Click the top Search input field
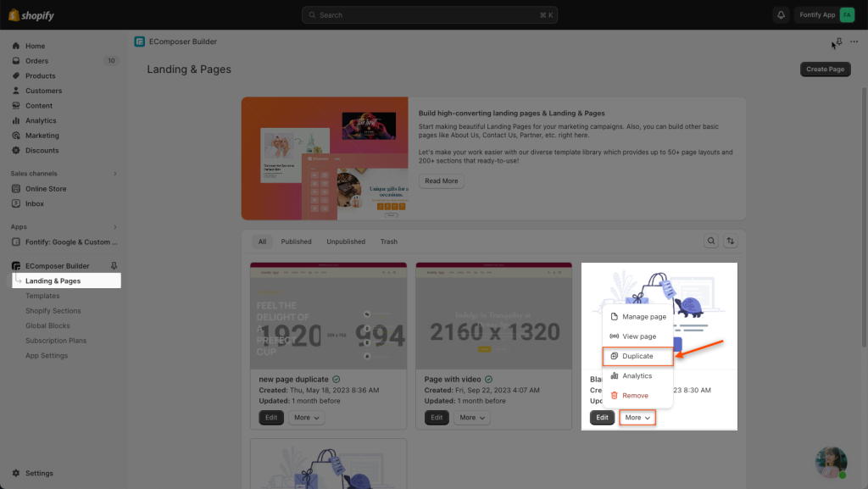The height and width of the screenshot is (489, 868). pos(430,15)
